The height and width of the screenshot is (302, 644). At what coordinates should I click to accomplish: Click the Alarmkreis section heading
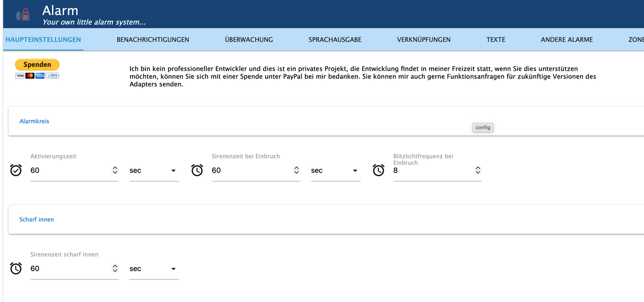34,121
